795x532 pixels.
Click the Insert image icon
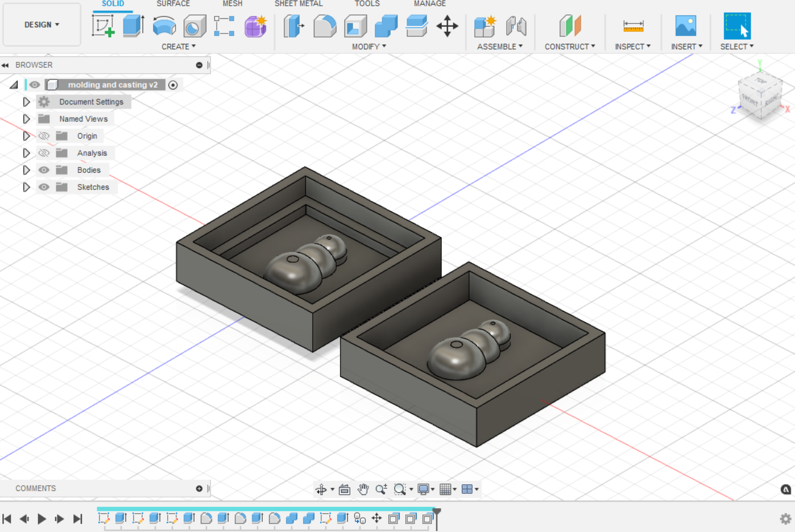(686, 26)
